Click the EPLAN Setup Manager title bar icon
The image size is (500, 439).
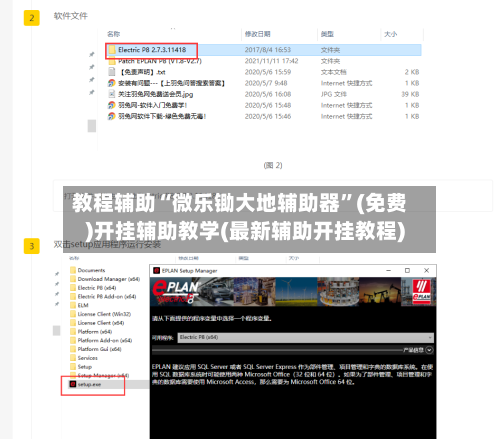(156, 271)
